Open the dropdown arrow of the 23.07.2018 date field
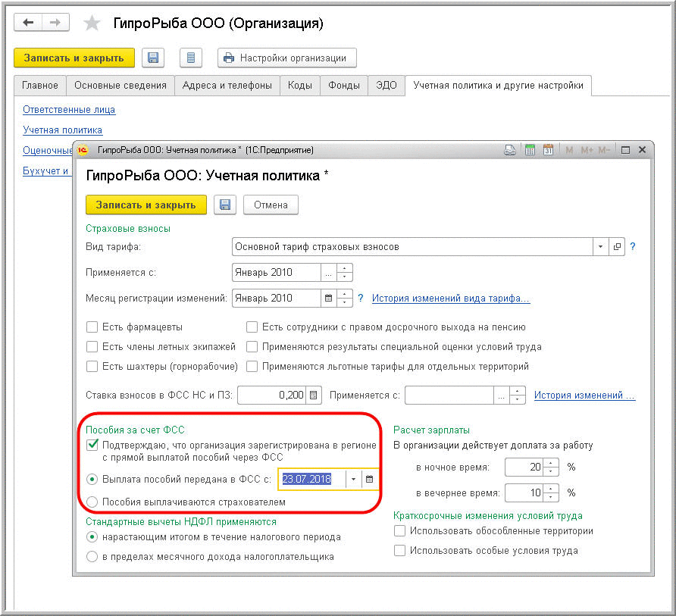Viewport: 676px width, 616px height. point(353,479)
